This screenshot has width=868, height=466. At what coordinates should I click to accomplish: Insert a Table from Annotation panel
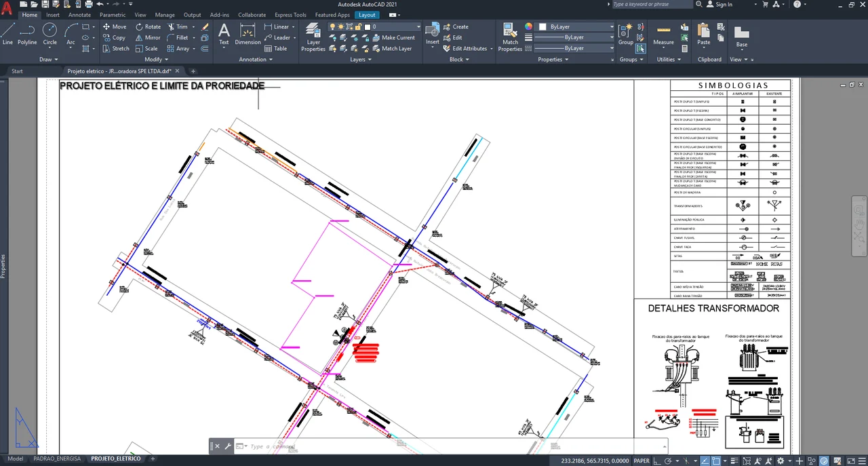click(275, 49)
